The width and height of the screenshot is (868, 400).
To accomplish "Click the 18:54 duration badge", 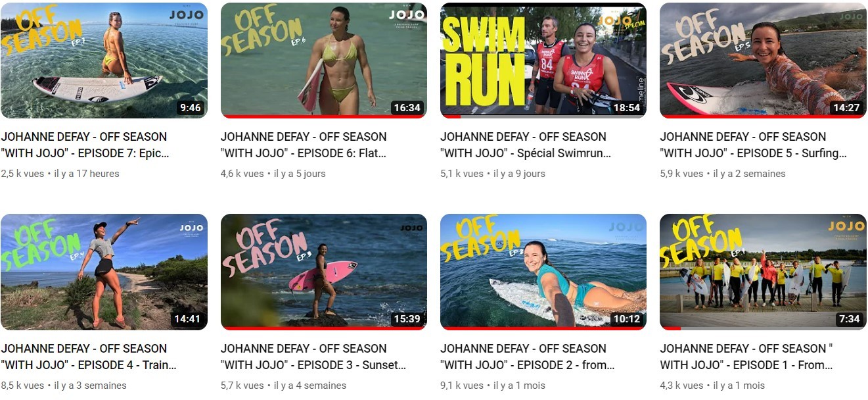I will click(x=626, y=107).
